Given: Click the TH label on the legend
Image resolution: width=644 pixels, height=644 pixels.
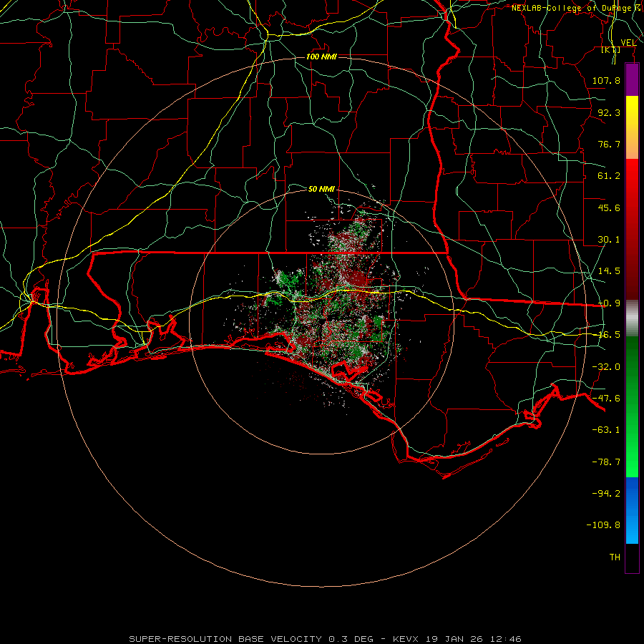Looking at the screenshot, I should coord(615,557).
